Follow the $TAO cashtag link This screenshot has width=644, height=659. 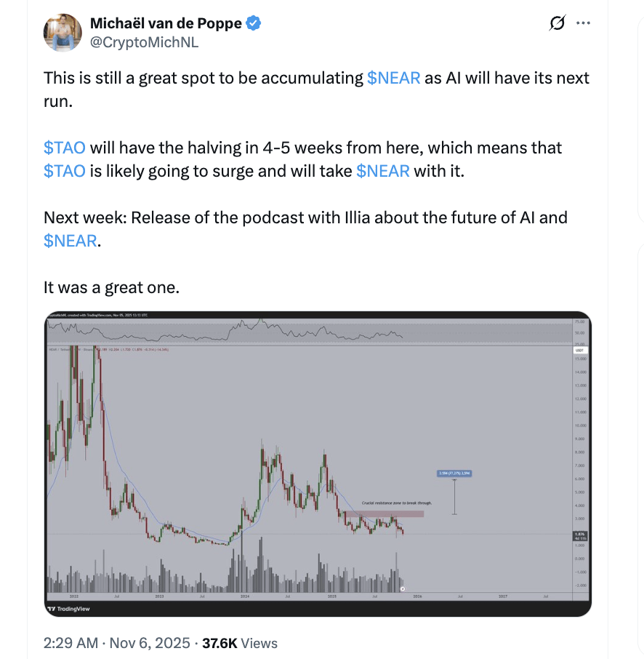pyautogui.click(x=65, y=148)
